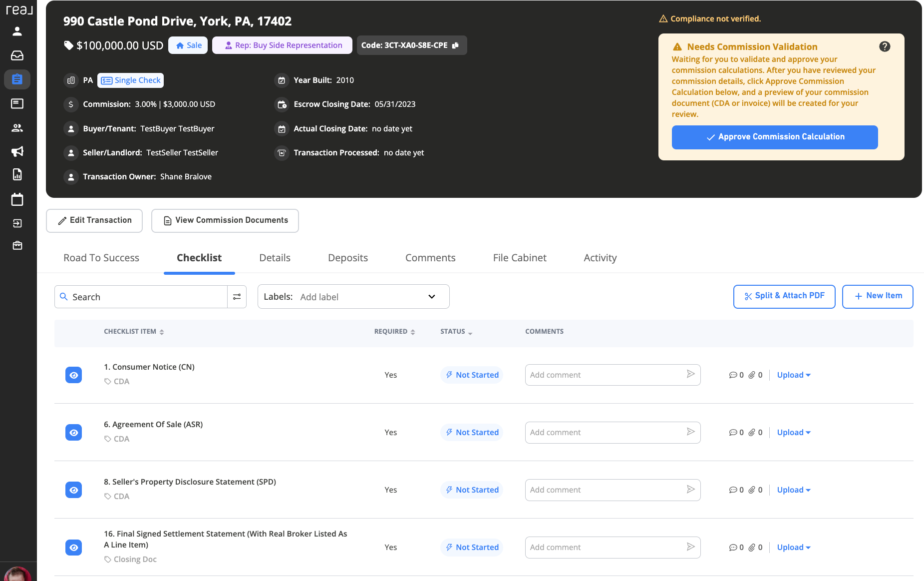Open the calendar icon in sidebar
The height and width of the screenshot is (581, 924).
(17, 199)
